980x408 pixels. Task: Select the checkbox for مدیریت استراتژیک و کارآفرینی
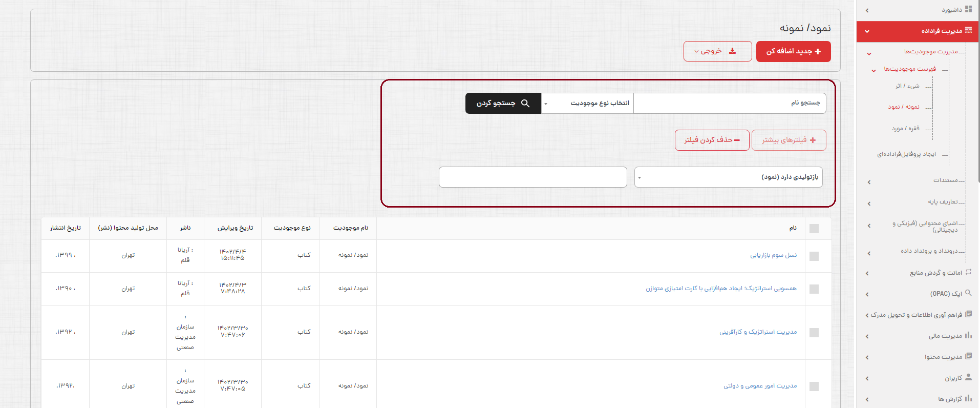coord(814,333)
